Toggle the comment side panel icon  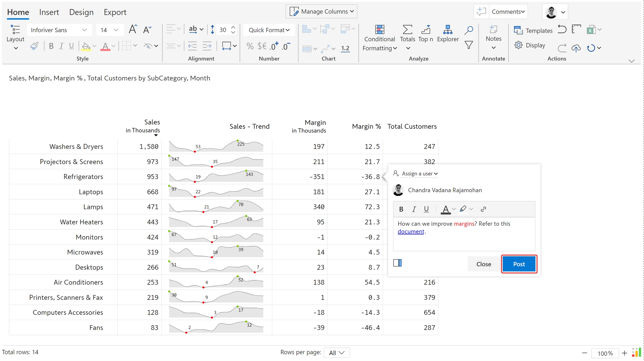397,263
